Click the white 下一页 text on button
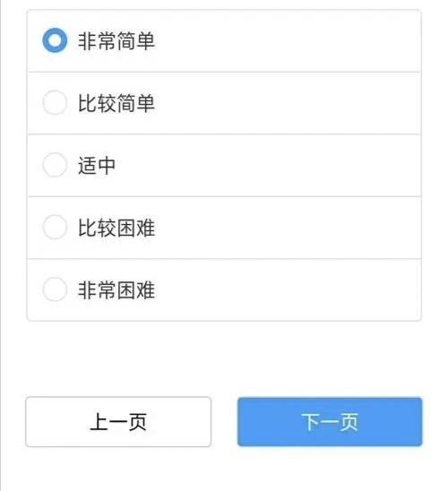The width and height of the screenshot is (448, 491). pyautogui.click(x=330, y=422)
